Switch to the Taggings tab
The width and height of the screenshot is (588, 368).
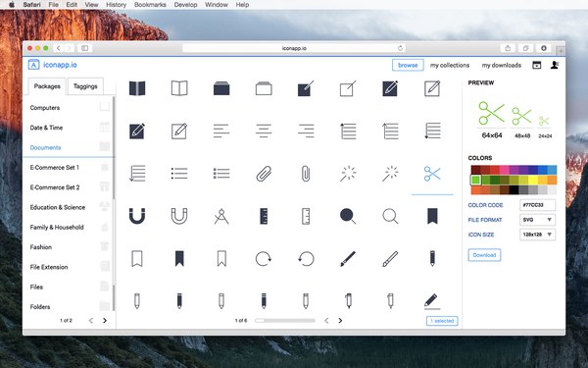pyautogui.click(x=85, y=86)
